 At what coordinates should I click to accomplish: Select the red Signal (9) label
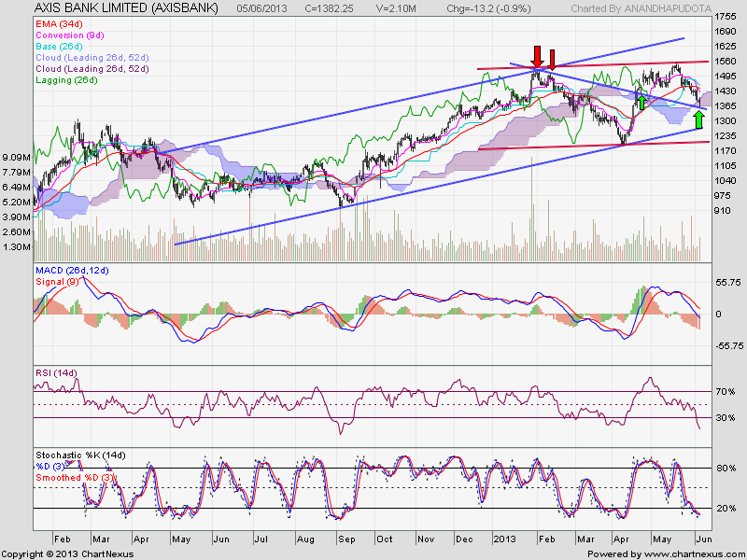(57, 282)
